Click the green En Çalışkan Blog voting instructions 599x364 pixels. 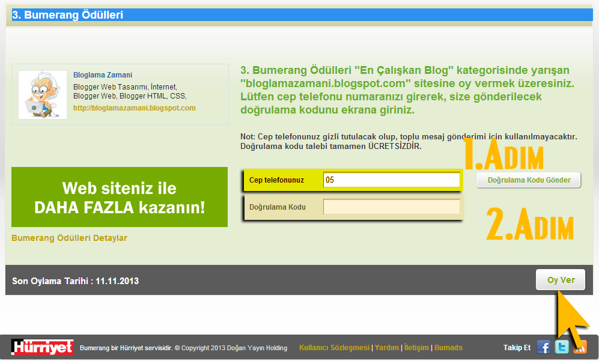point(407,90)
